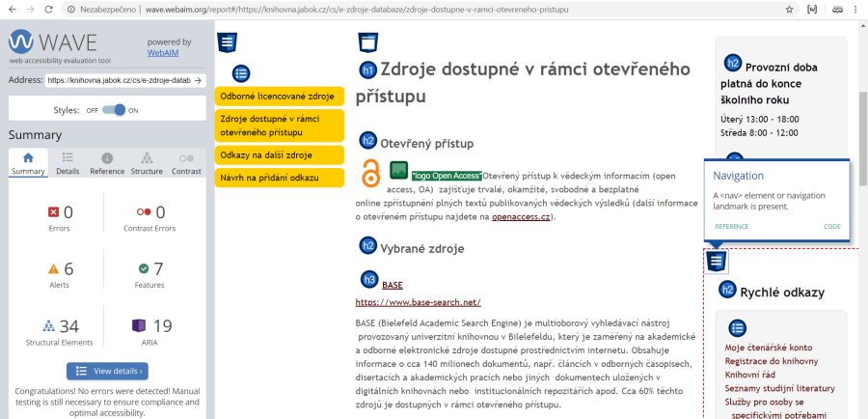Click the Středa 8:00 - 12:00 text
The width and height of the screenshot is (868, 419).
(759, 133)
